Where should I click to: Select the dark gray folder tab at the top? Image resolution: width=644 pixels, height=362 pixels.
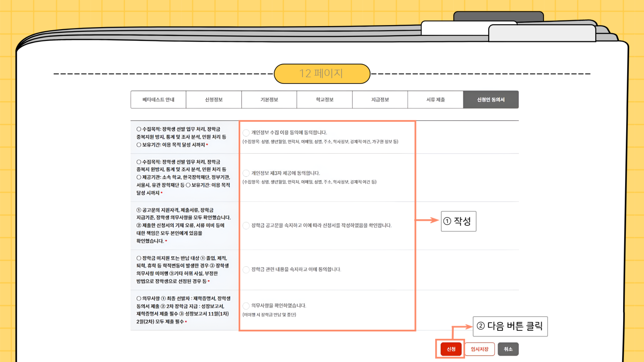[499, 16]
